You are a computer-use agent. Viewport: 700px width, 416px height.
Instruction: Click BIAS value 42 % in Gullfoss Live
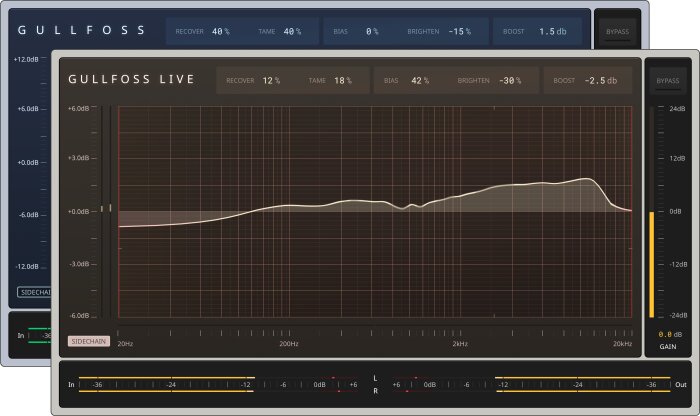pyautogui.click(x=420, y=81)
